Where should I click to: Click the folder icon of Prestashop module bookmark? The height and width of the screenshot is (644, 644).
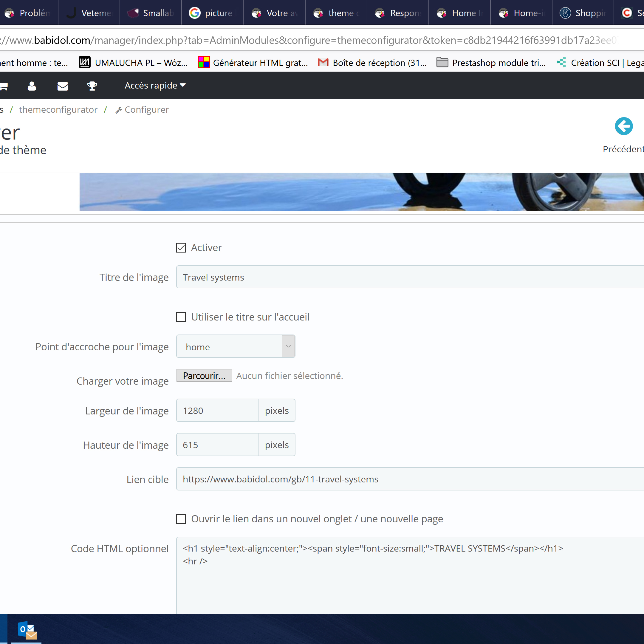tap(442, 62)
